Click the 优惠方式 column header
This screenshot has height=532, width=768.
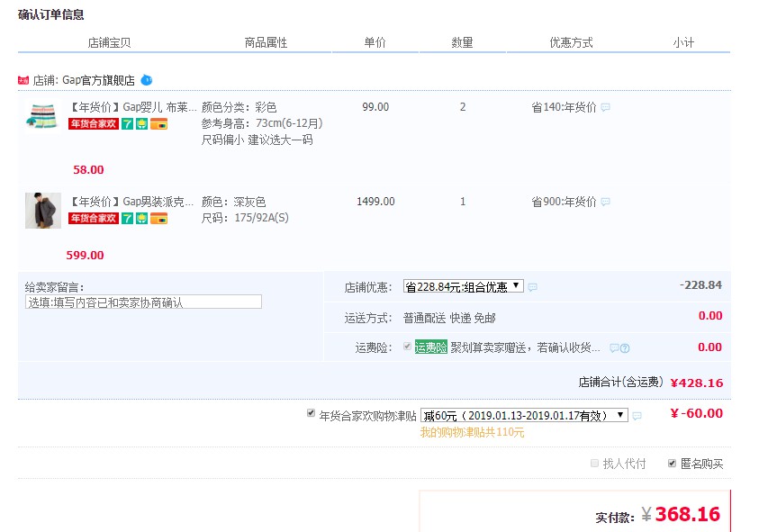(x=571, y=42)
